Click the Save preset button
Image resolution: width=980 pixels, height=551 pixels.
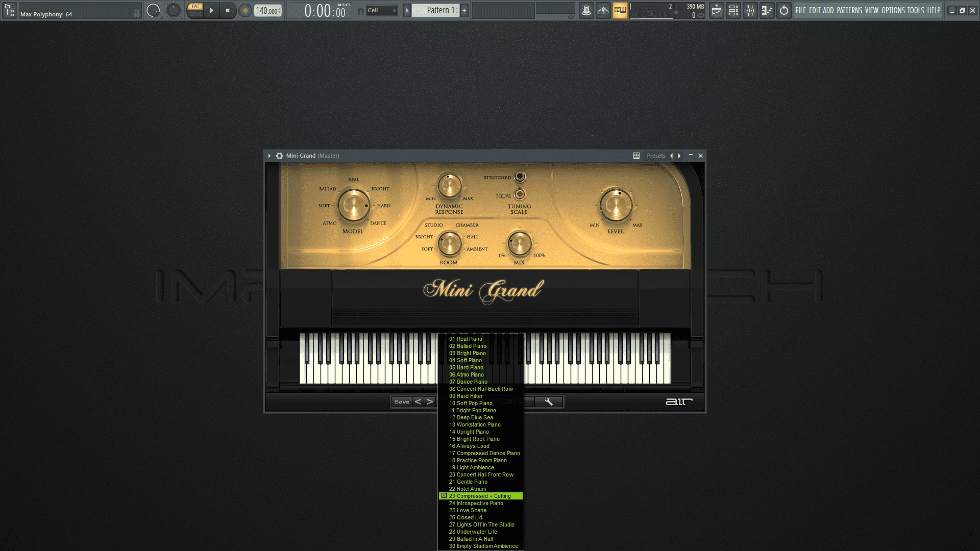pyautogui.click(x=402, y=402)
